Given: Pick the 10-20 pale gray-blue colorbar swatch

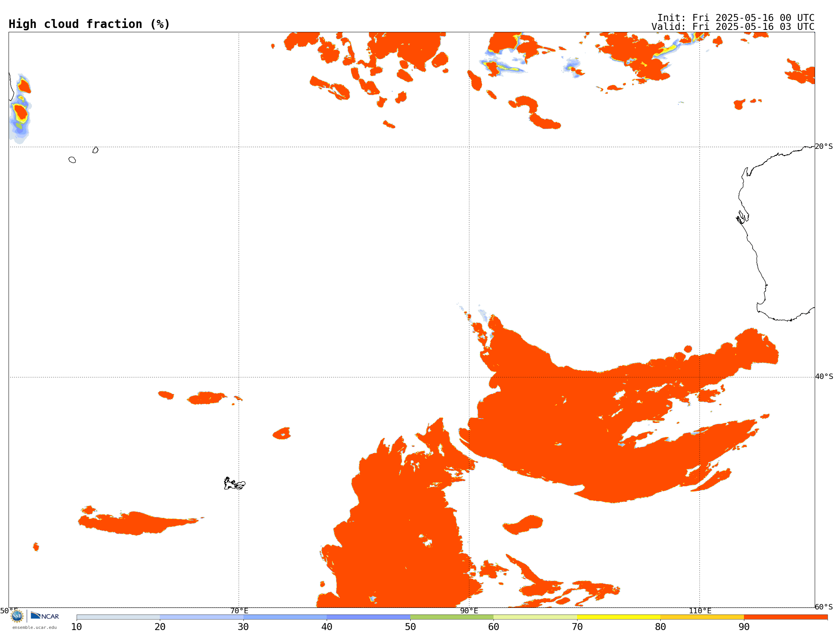Looking at the screenshot, I should [x=118, y=617].
